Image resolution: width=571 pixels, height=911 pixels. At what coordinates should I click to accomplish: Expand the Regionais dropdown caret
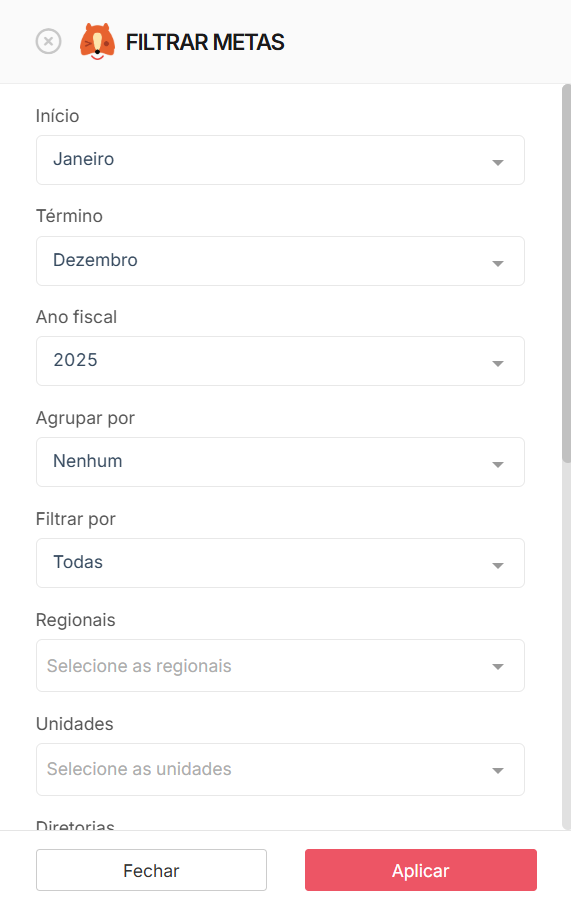tap(498, 666)
